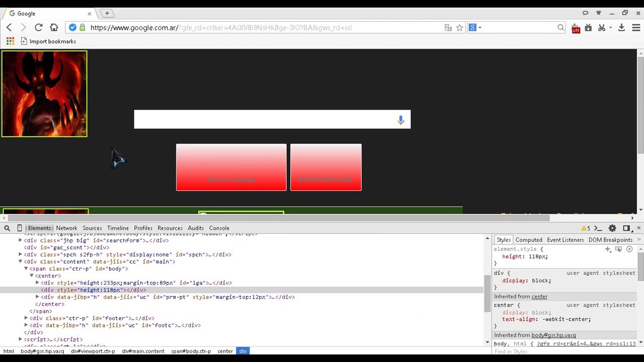Click the skin shirt icon in title bar
This screenshot has width=644, height=362.
click(598, 13)
